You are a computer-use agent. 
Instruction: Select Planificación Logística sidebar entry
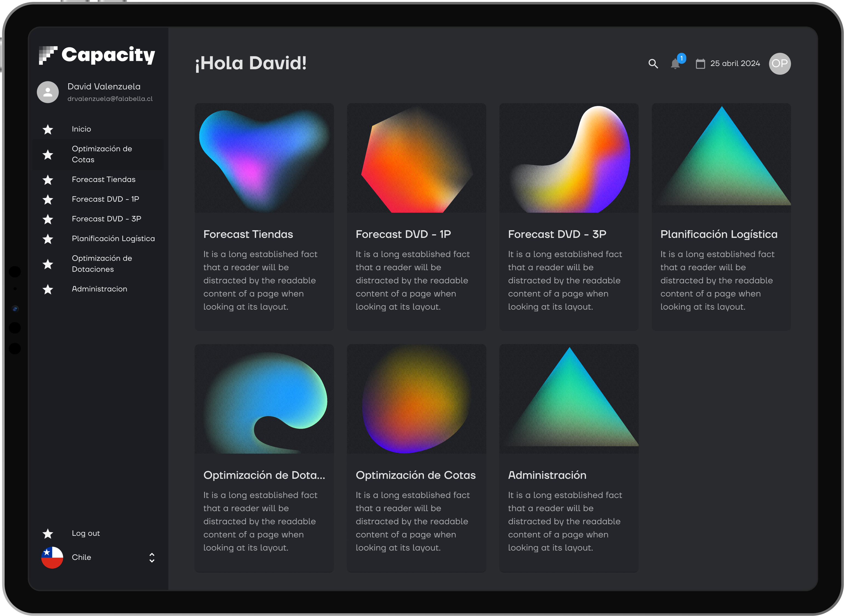click(x=113, y=239)
